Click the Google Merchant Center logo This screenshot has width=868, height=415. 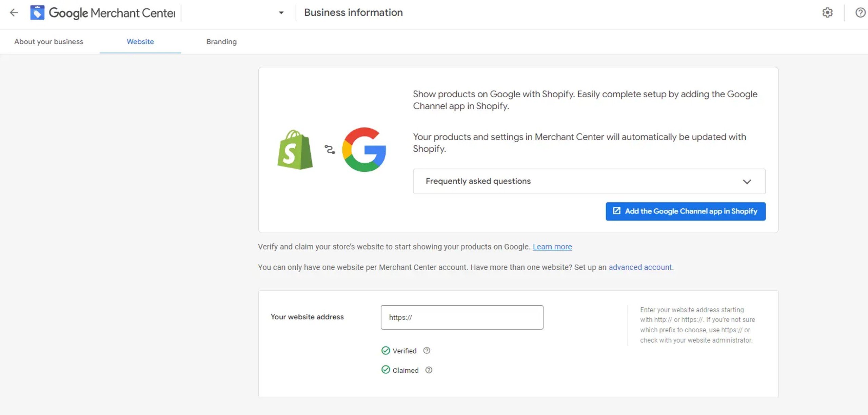pos(37,13)
